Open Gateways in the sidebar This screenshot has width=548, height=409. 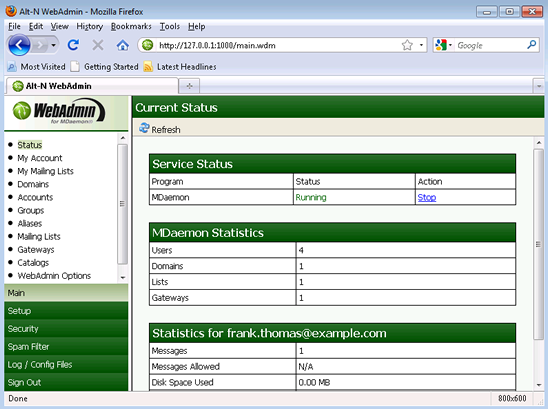[x=36, y=250]
